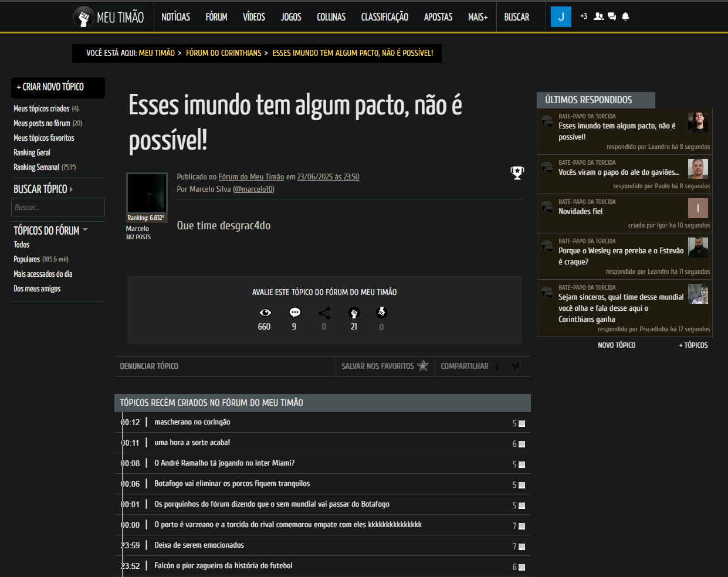Image resolution: width=728 pixels, height=577 pixels.
Task: Click the comments bubble icon showing 9
Action: point(294,313)
